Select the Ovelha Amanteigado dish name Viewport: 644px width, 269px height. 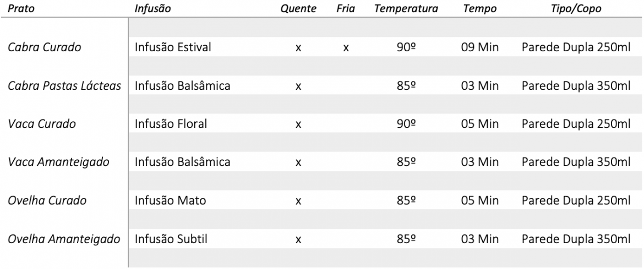point(64,239)
